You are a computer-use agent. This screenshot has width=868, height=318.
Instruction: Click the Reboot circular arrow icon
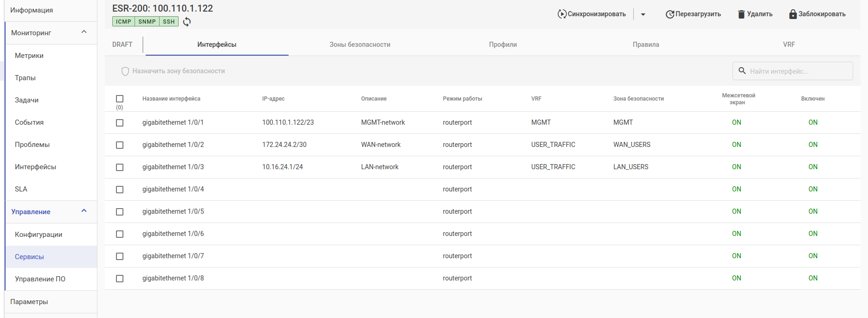670,14
